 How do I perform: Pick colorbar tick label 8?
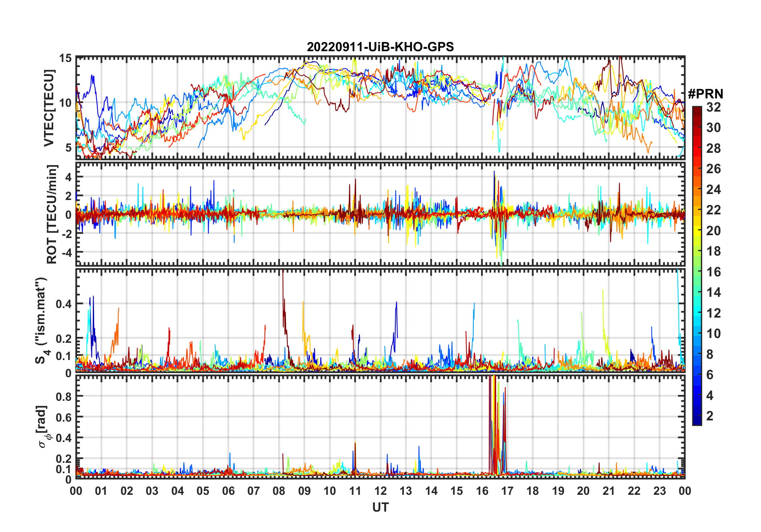[710, 354]
